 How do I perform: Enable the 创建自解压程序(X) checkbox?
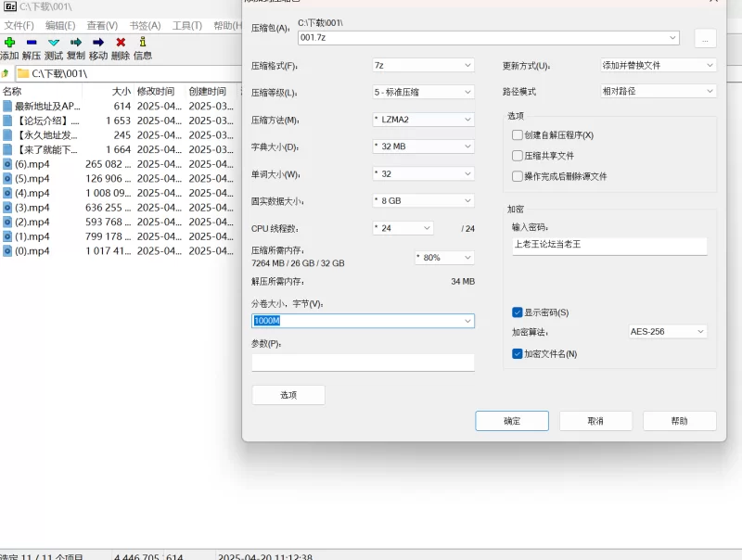(518, 135)
